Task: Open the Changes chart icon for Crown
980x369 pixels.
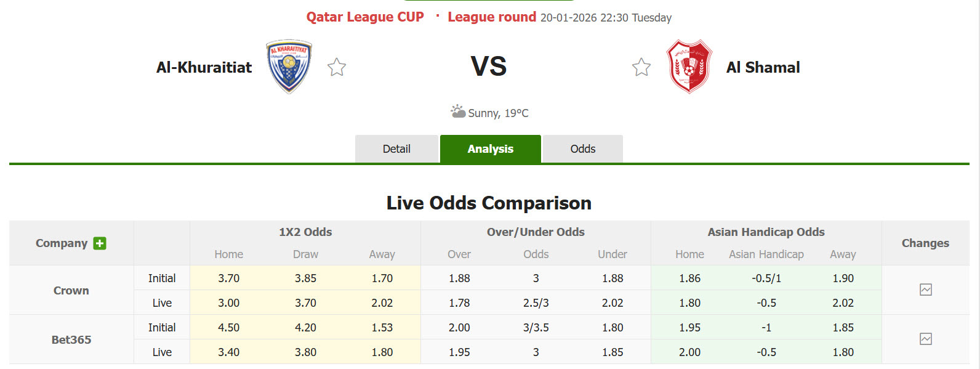Action: pyautogui.click(x=925, y=290)
